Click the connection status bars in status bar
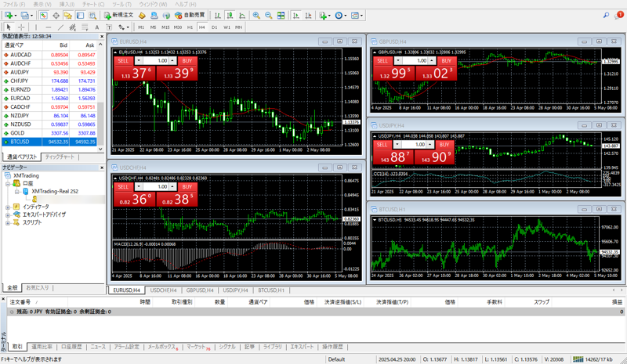This screenshot has width=627, height=364. click(578, 359)
